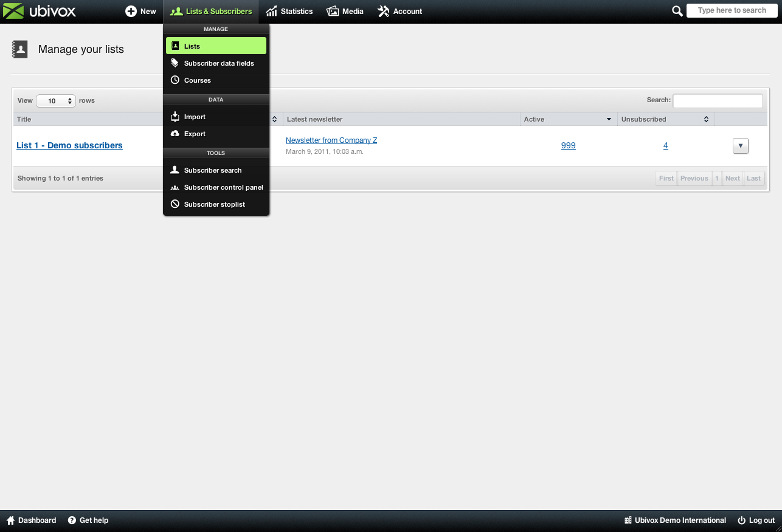Click the question mark Get help icon

point(72,520)
